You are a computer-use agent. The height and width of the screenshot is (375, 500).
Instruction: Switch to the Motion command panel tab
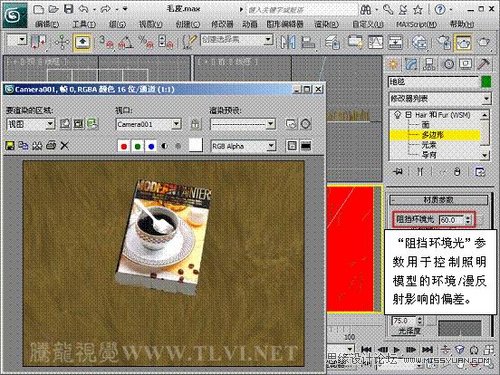tap(449, 63)
